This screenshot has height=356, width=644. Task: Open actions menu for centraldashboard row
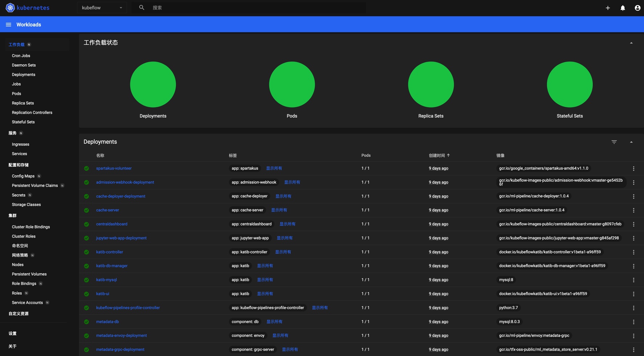click(633, 224)
